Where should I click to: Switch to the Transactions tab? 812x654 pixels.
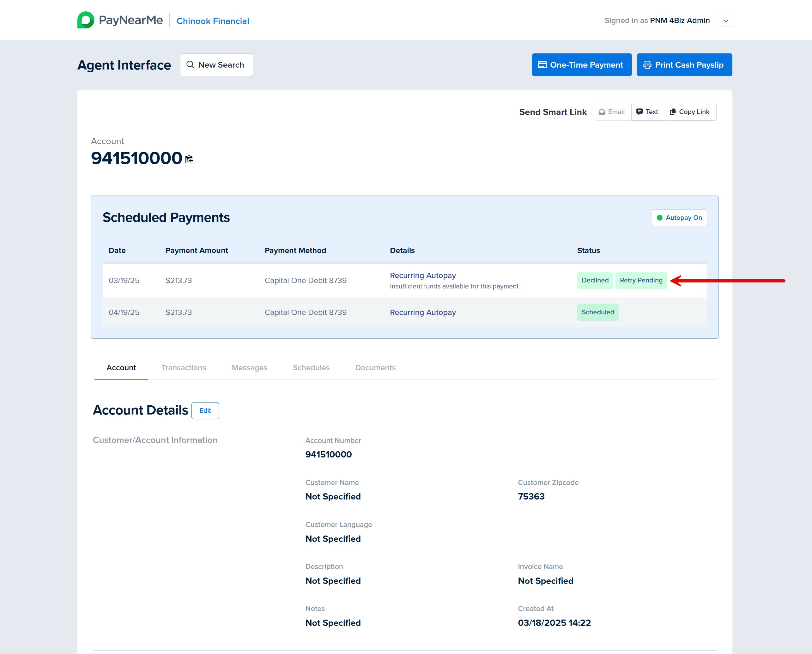(184, 368)
